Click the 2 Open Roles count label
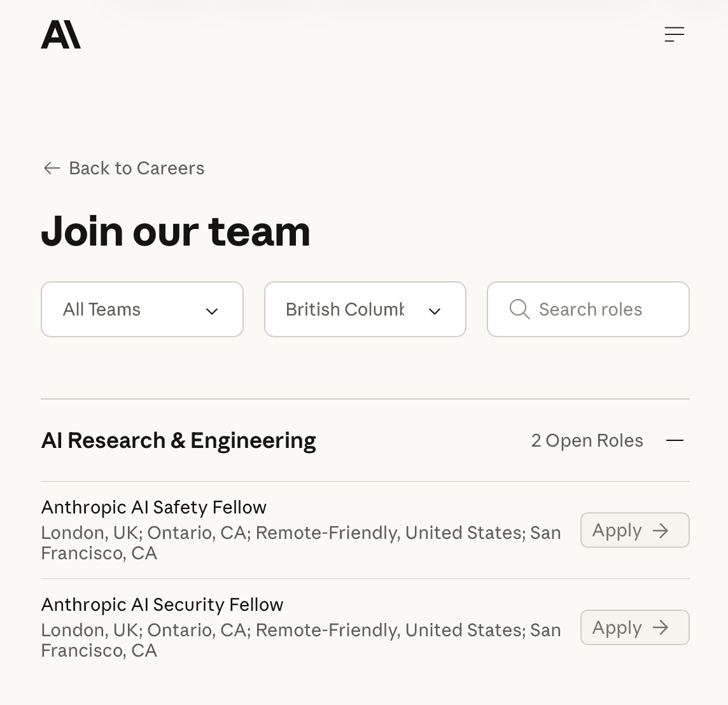Image resolution: width=728 pixels, height=705 pixels. click(x=587, y=440)
